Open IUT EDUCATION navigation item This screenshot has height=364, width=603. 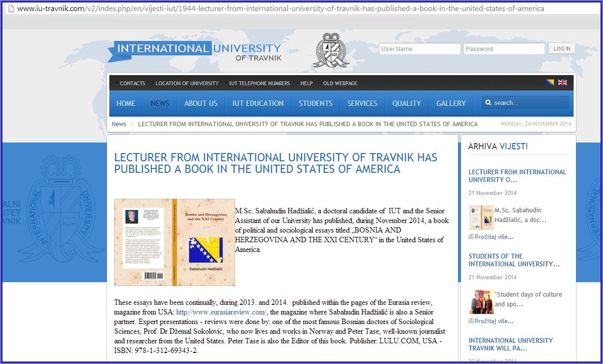tap(258, 104)
